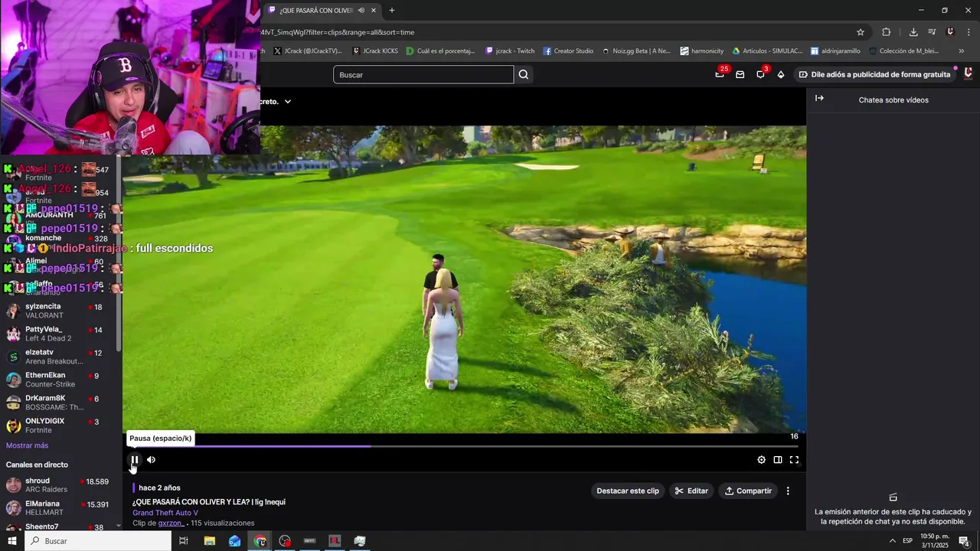Open the Colección de M_blei... bookmark

pyautogui.click(x=903, y=51)
